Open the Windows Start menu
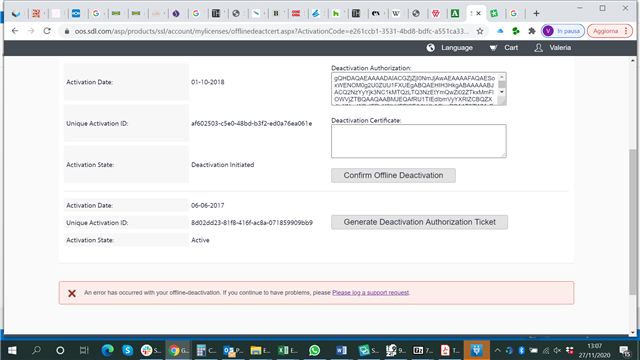640x360 pixels. click(12, 350)
